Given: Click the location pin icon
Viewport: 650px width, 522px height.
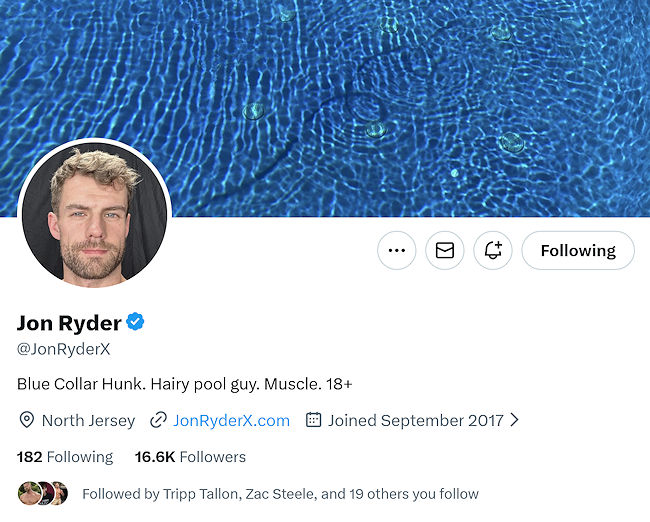Looking at the screenshot, I should (x=26, y=420).
